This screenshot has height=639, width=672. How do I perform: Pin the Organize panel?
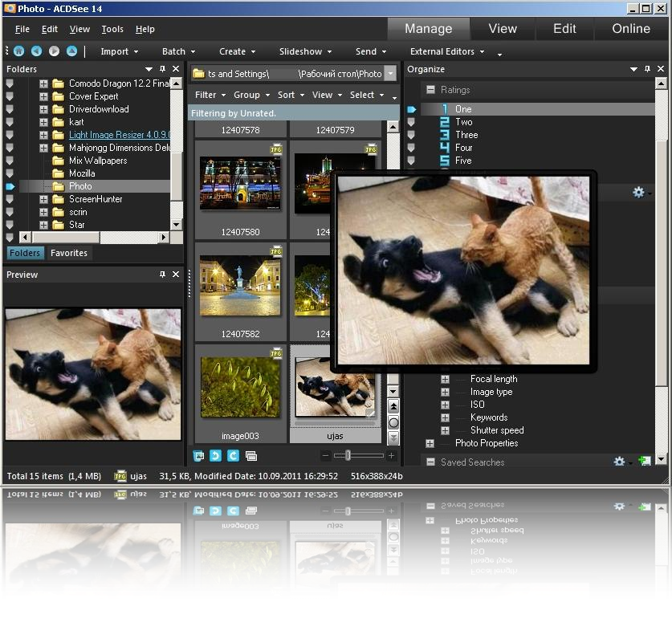pyautogui.click(x=647, y=68)
